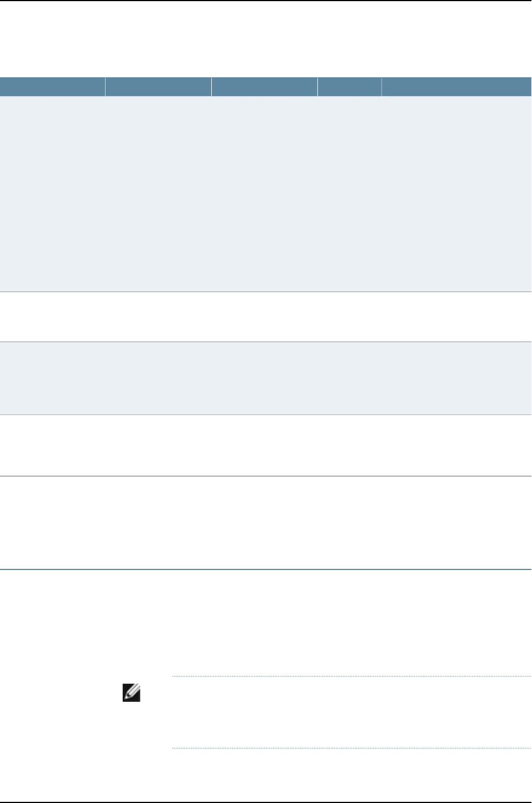This screenshot has height=803, width=532.
Task: Click the last table row
Action: point(266,522)
